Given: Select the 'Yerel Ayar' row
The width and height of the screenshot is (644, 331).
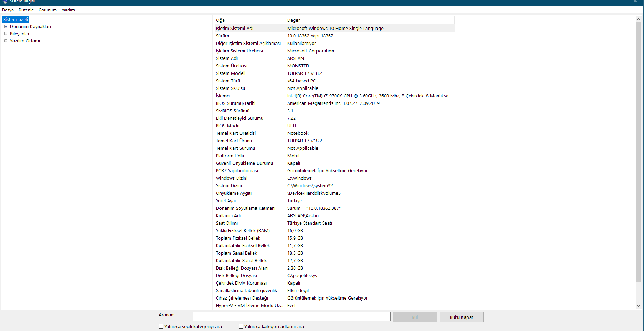Looking at the screenshot, I should pos(334,200).
